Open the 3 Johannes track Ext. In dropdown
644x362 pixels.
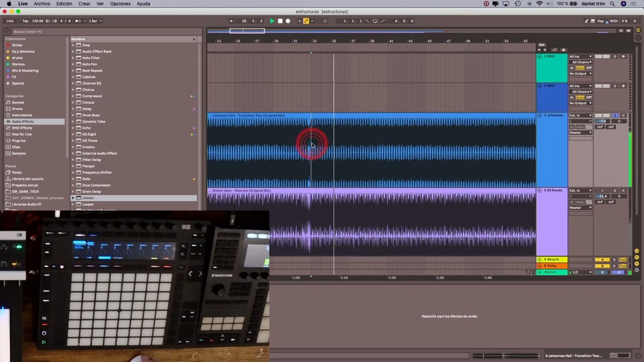point(580,116)
